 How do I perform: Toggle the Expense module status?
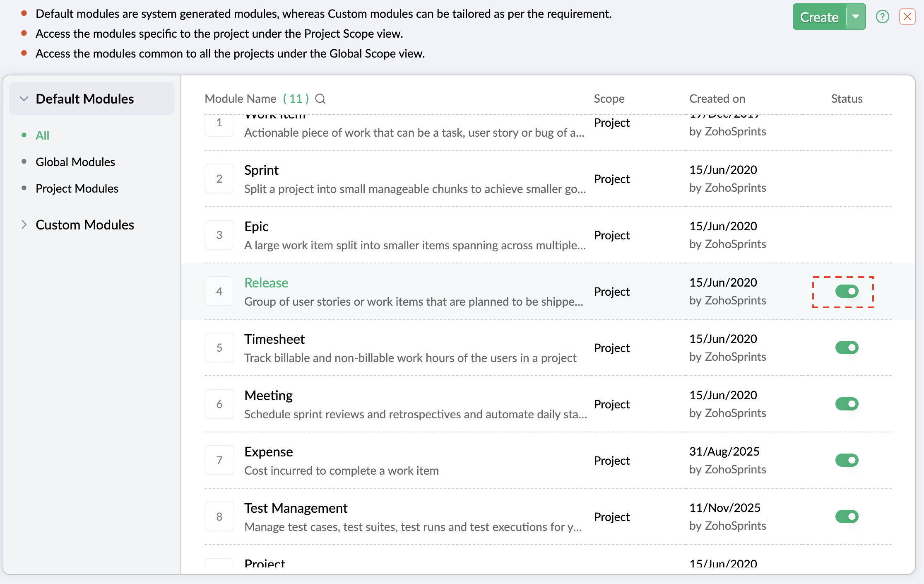pos(847,461)
